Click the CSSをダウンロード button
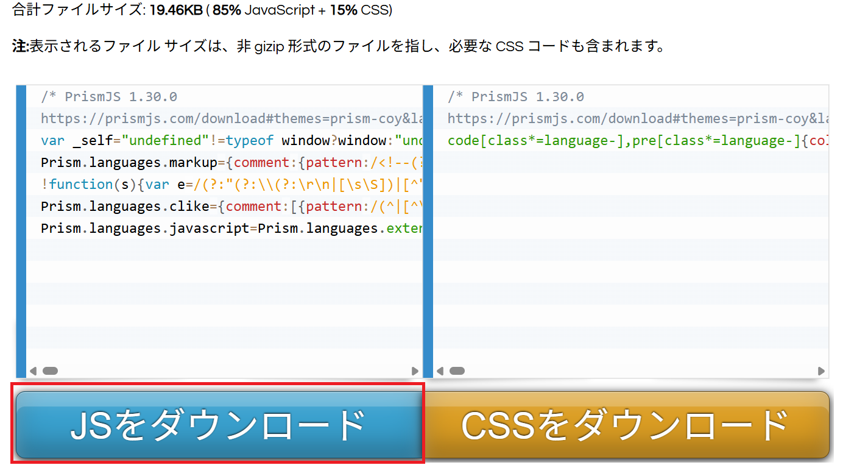 coord(626,425)
